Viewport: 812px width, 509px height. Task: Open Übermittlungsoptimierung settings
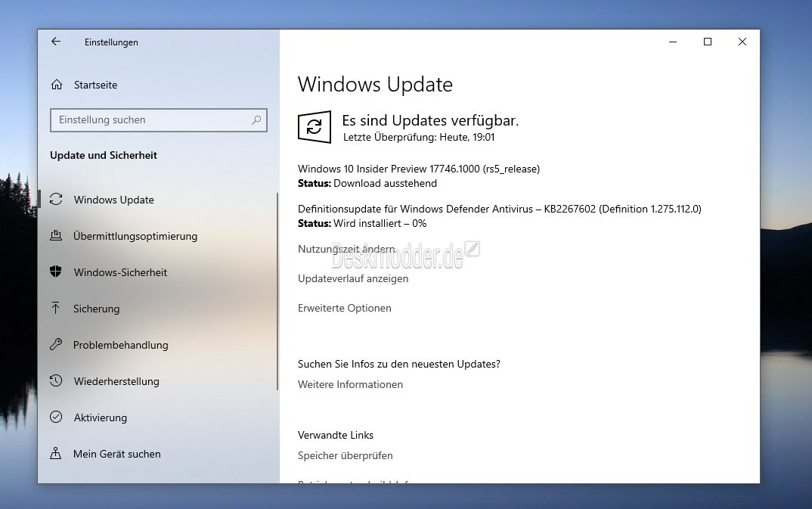(135, 236)
